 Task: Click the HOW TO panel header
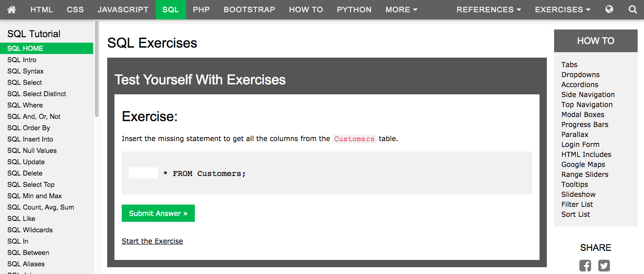click(595, 41)
